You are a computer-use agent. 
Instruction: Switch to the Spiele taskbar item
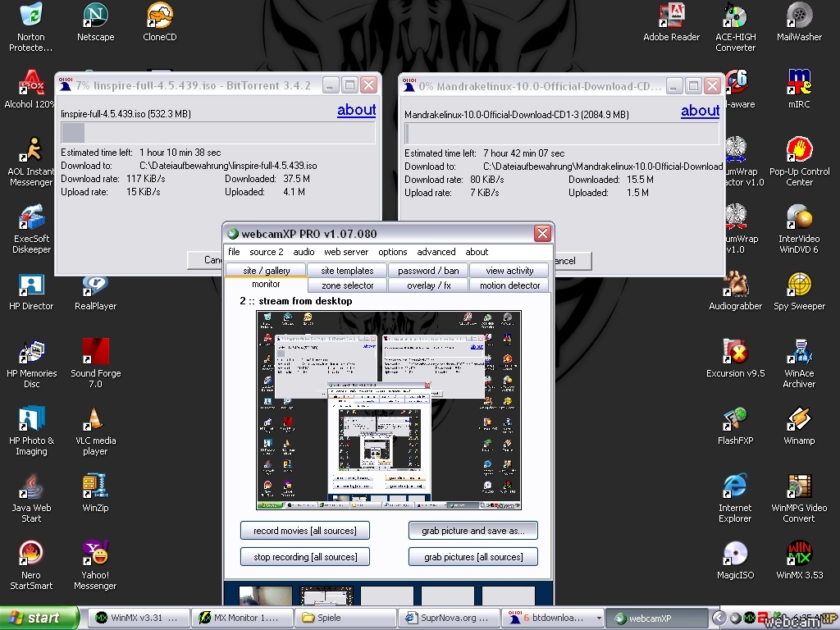(345, 618)
